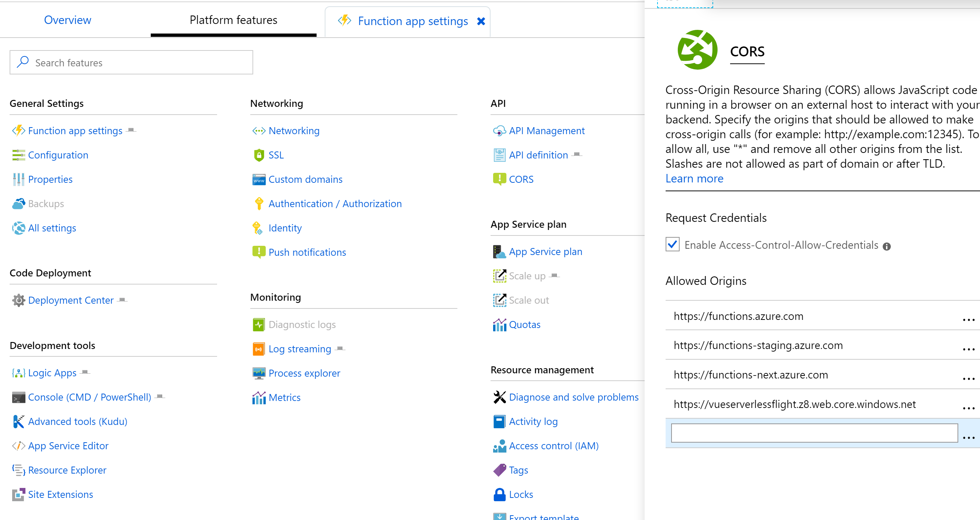
Task: Click the Custom domains www icon
Action: pos(259,179)
